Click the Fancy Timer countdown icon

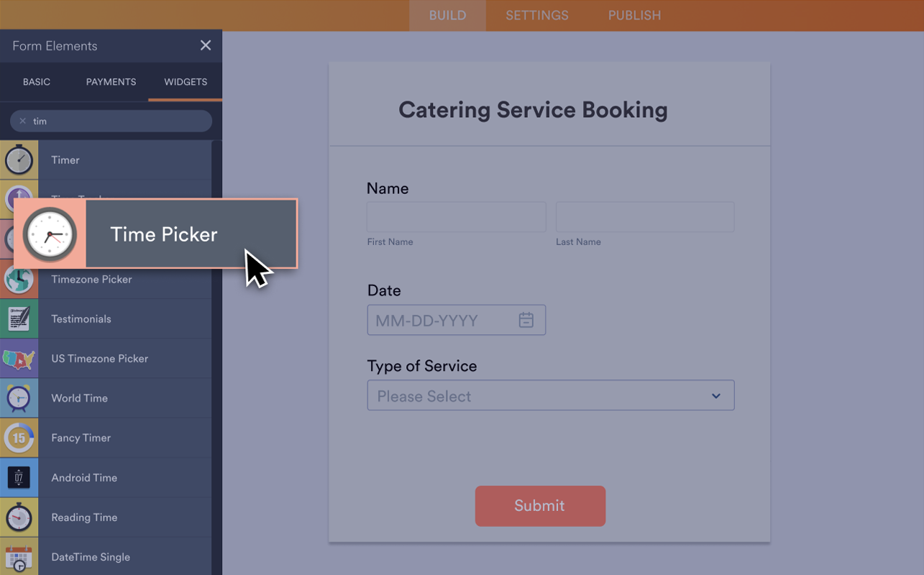18,437
